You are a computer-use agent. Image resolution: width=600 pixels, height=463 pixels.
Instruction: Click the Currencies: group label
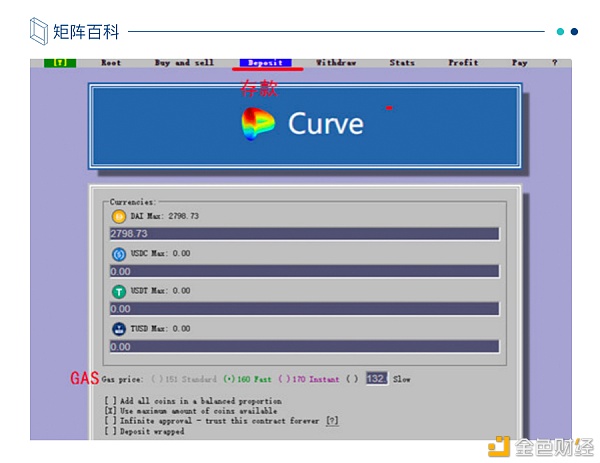(132, 202)
